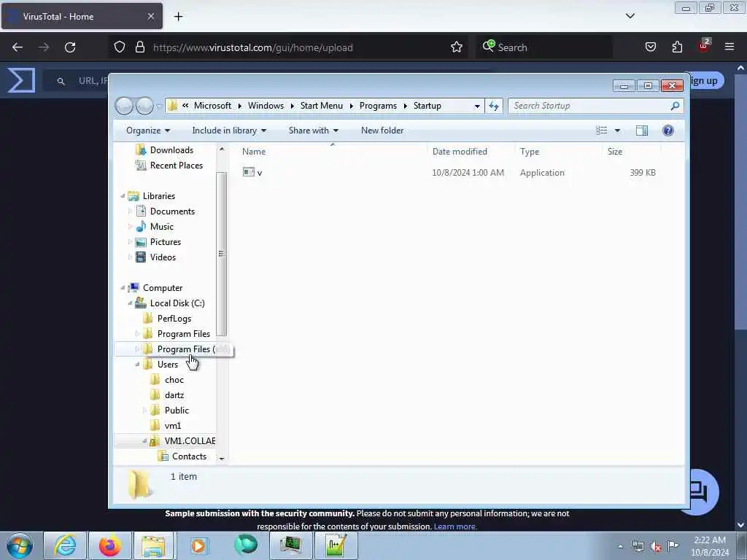Select the Pictures library
747x560 pixels.
pos(166,242)
